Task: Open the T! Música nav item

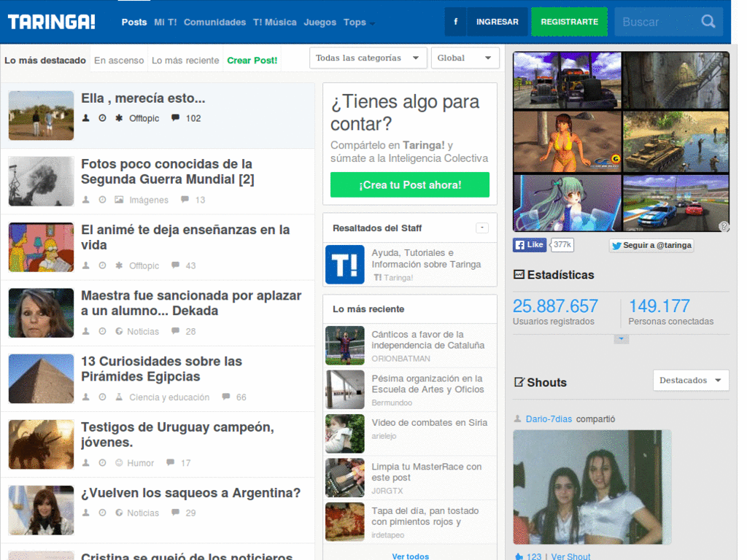Action: [x=275, y=22]
